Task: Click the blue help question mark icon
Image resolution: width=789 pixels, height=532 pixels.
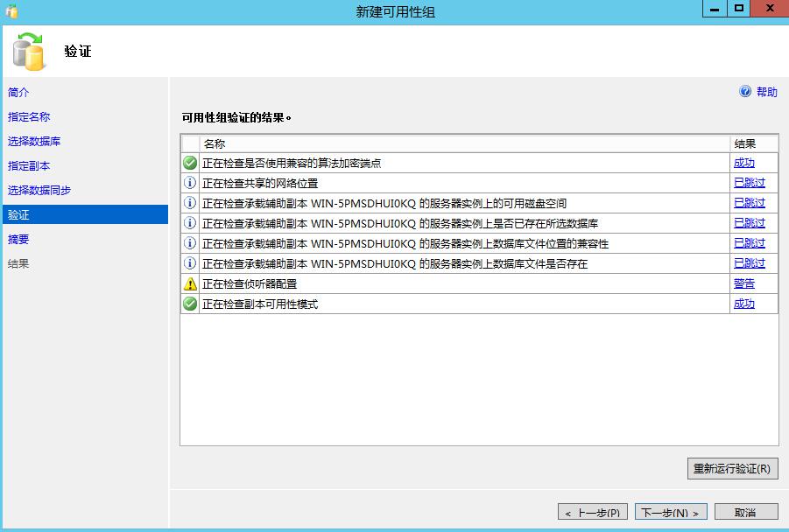Action: pos(743,92)
